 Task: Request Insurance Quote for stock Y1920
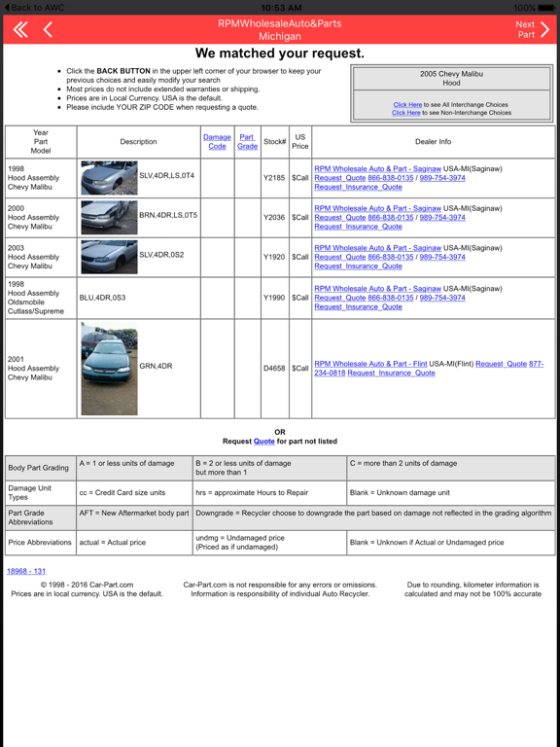click(358, 266)
